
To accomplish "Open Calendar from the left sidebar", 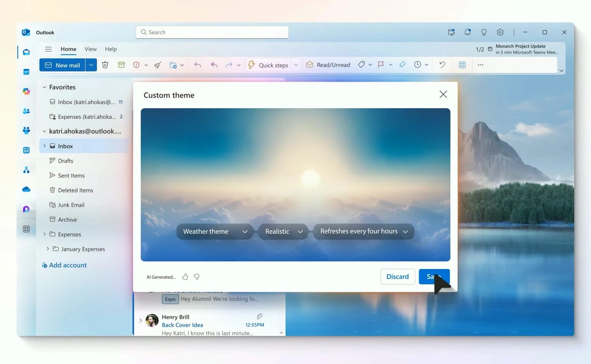I will click(26, 72).
